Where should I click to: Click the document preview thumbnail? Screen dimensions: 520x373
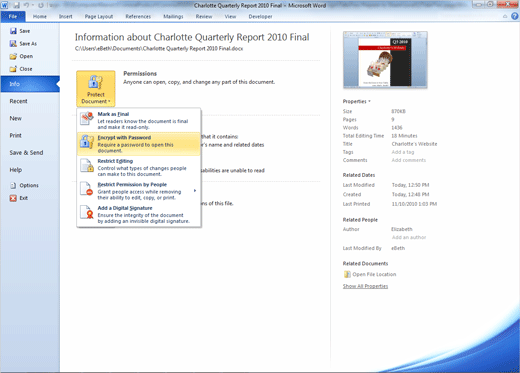385,60
